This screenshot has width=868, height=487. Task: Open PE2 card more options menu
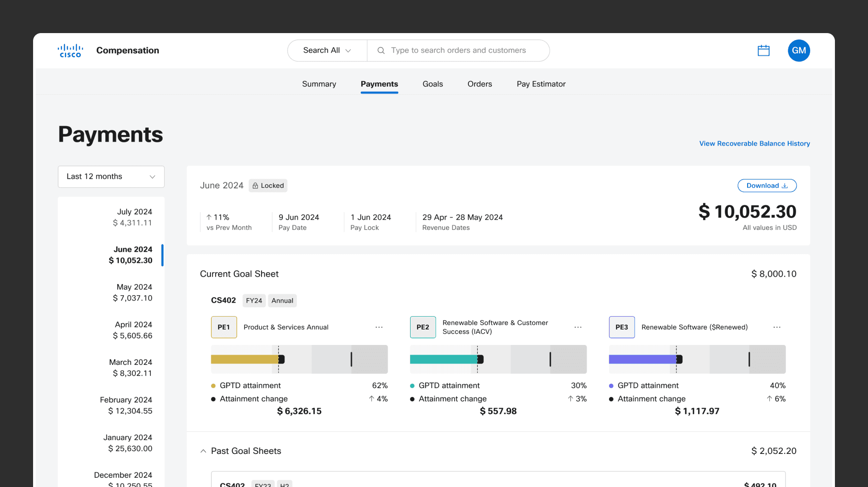pos(578,327)
